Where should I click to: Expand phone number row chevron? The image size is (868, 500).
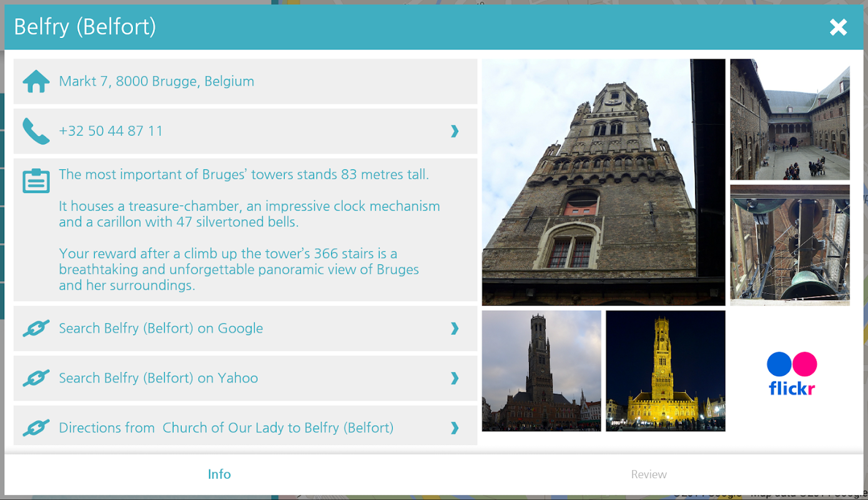pos(455,131)
